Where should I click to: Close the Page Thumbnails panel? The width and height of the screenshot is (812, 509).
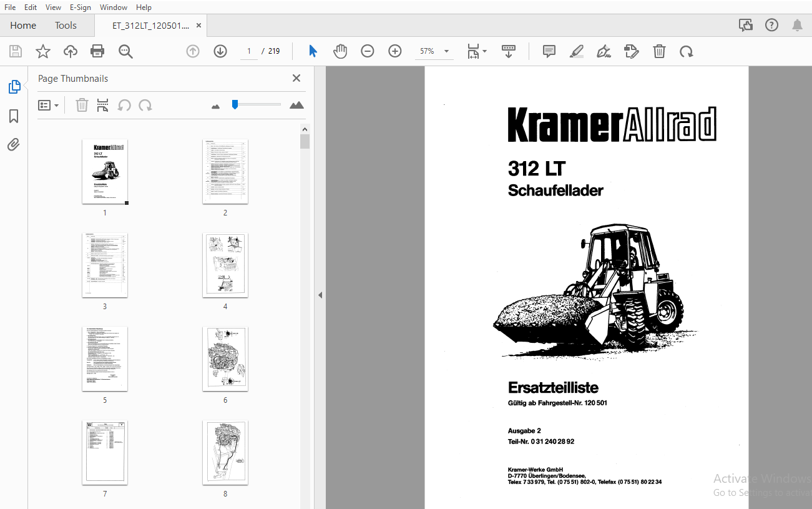(296, 78)
